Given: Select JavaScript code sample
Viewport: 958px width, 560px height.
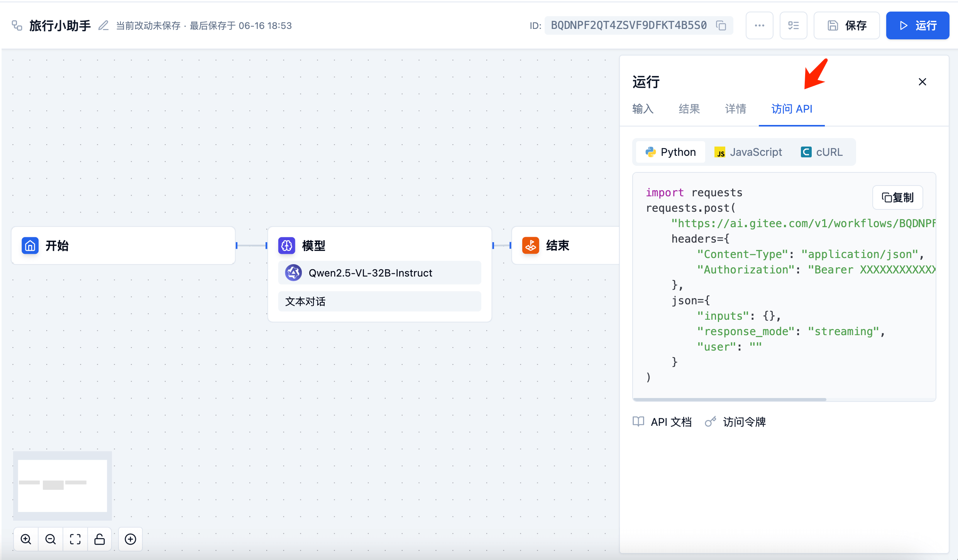Looking at the screenshot, I should 748,152.
